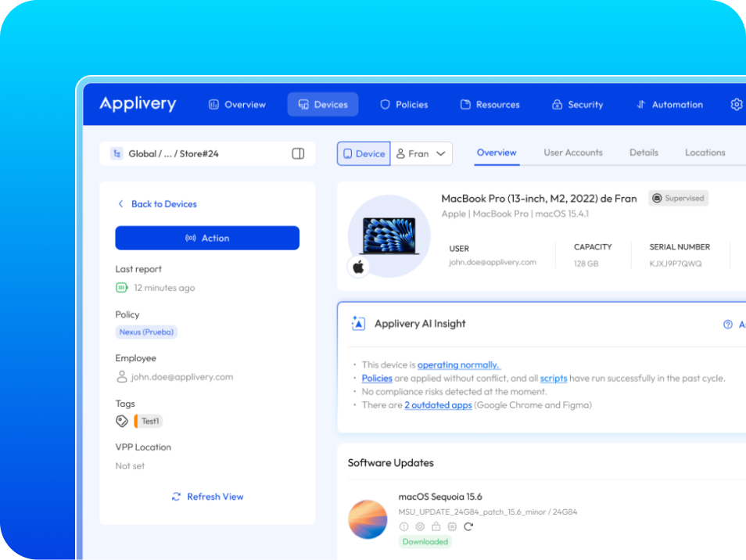Click the lock icon in the update row
The image size is (746, 560).
tap(436, 526)
